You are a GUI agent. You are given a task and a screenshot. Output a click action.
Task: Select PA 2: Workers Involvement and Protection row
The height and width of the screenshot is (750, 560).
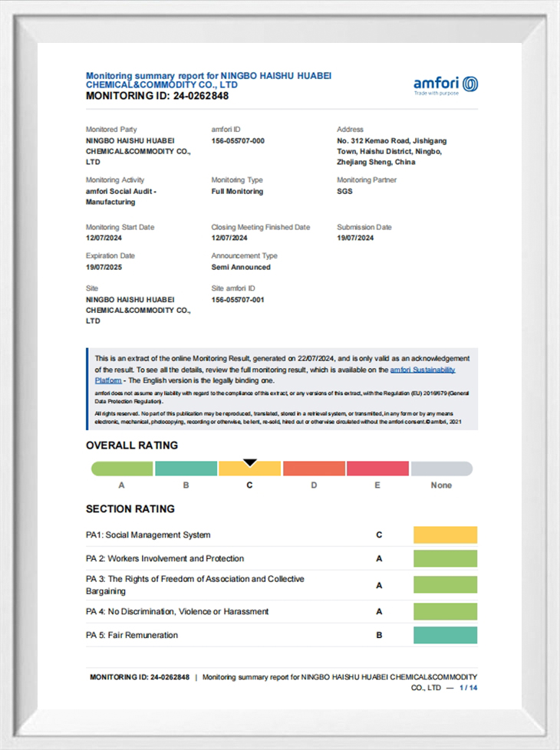click(165, 558)
